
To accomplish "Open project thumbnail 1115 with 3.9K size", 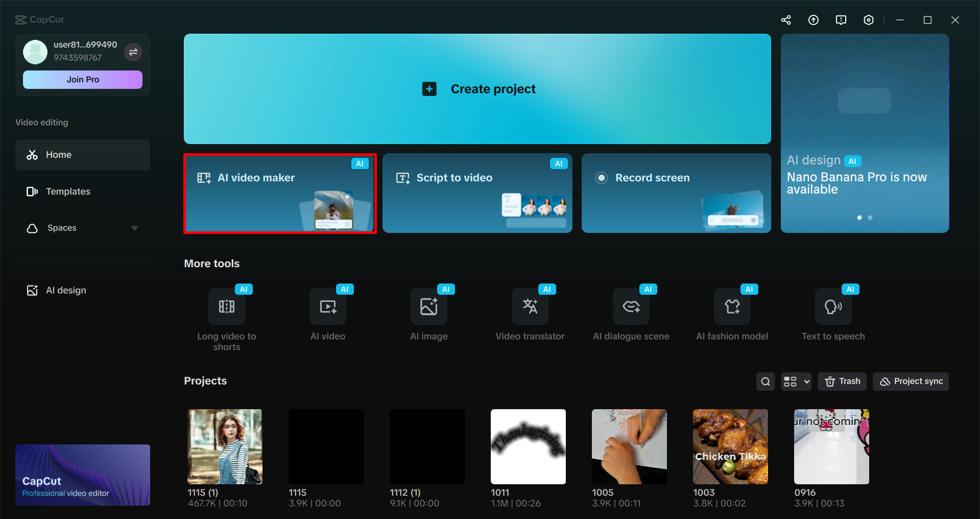I will point(326,446).
